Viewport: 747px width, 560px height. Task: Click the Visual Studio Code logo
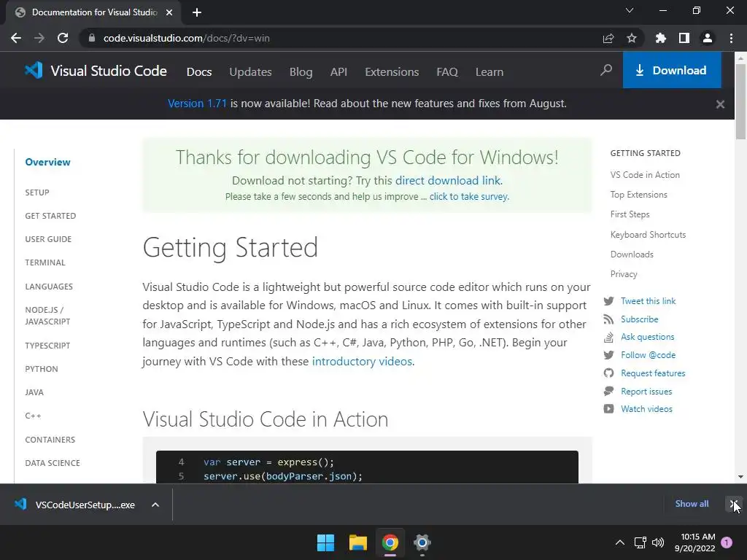coord(96,71)
